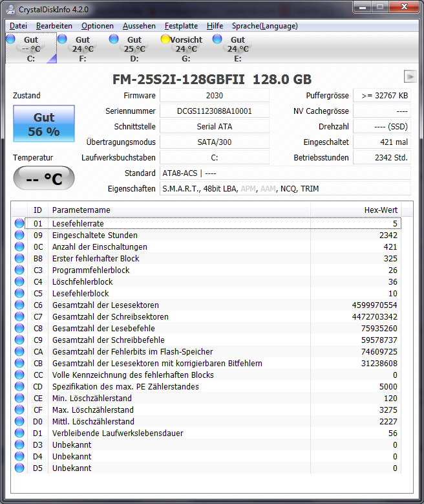The width and height of the screenshot is (424, 504).
Task: Click the Firmware value 2030 field
Action: click(214, 96)
